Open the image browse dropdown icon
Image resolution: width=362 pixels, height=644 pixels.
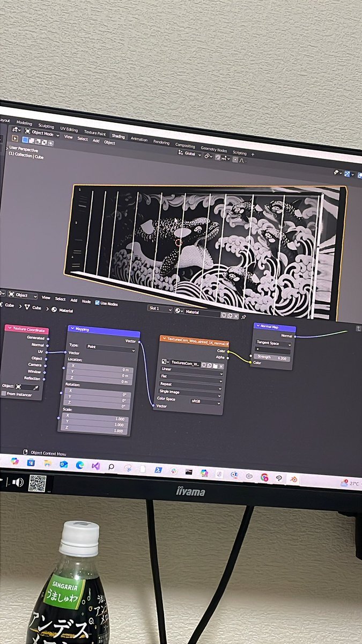coord(166,363)
